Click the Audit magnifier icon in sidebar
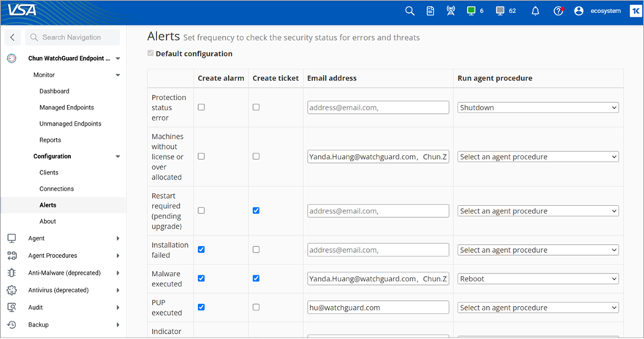 pos(12,308)
